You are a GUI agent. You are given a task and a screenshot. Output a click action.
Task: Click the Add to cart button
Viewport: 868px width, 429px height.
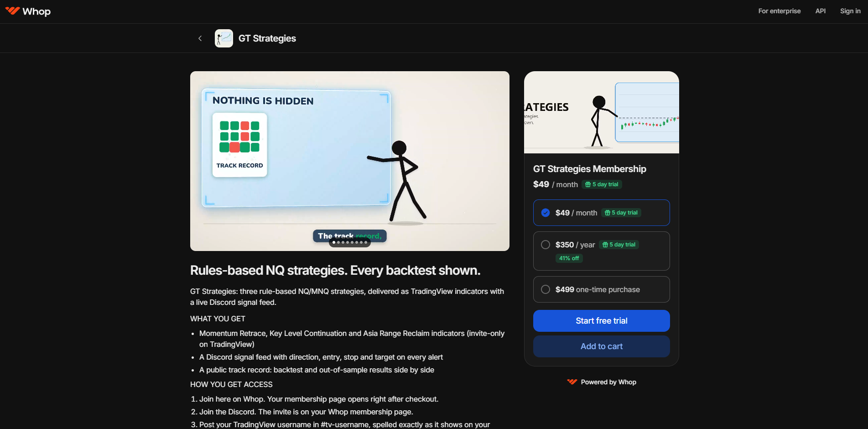click(x=601, y=346)
